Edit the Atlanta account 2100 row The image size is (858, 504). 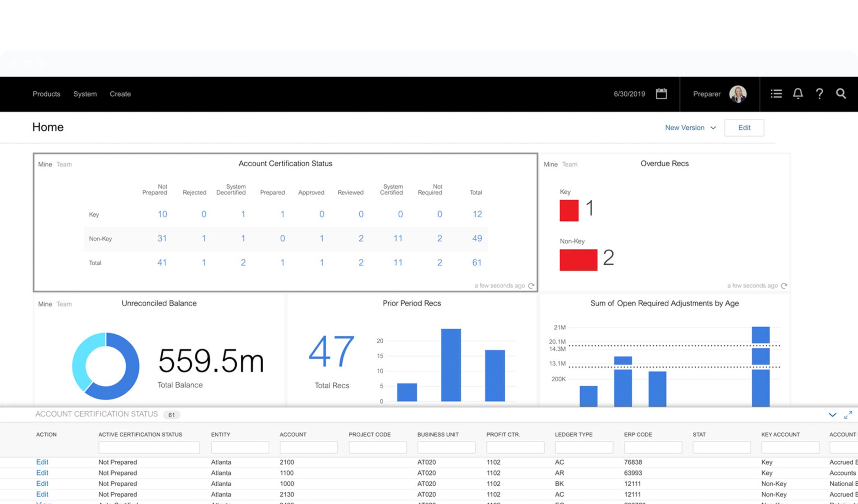(42, 462)
